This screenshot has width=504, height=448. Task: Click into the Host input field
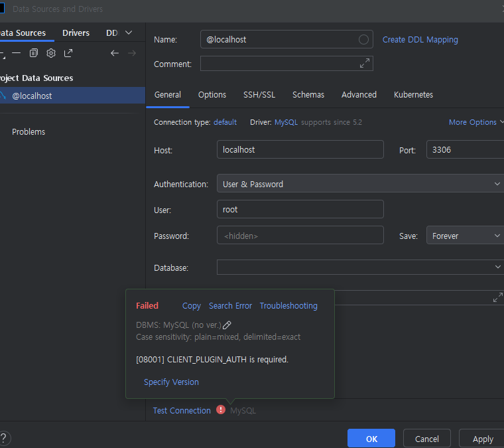[300, 150]
